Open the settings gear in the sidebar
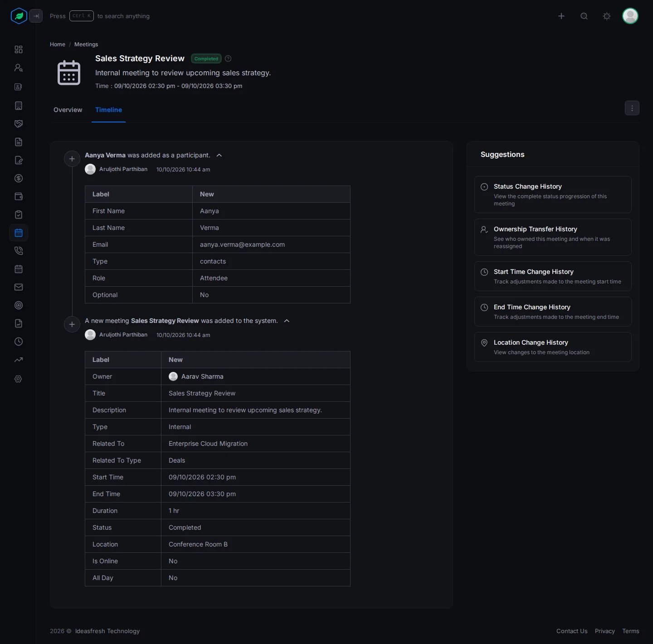This screenshot has height=644, width=653. [x=19, y=379]
